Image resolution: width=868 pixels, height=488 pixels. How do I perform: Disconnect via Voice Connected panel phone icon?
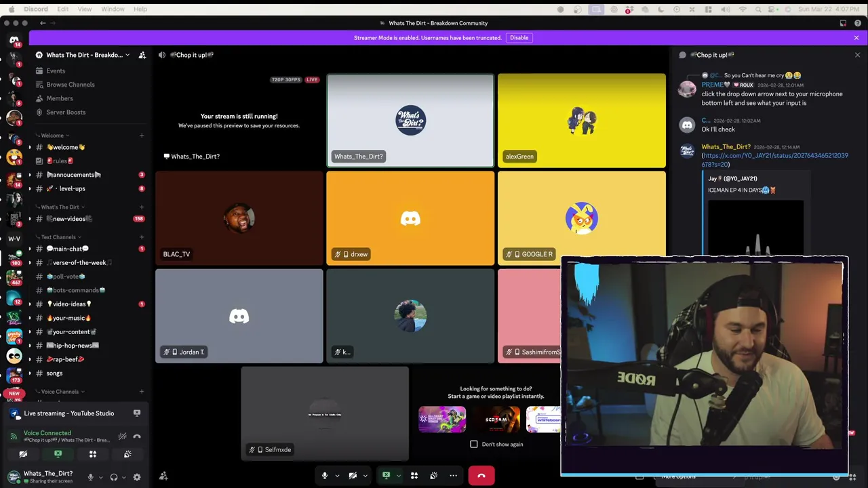tap(137, 436)
